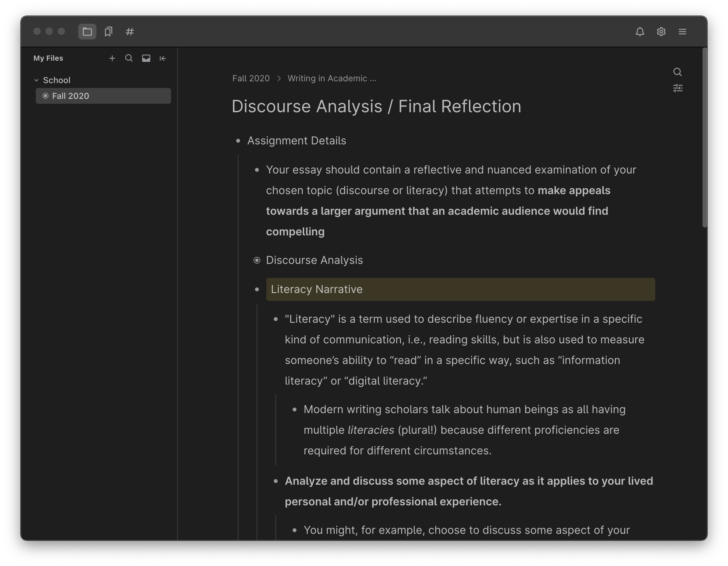This screenshot has width=728, height=566.
Task: Collapse the sidebar with arrow icon
Action: coord(163,58)
